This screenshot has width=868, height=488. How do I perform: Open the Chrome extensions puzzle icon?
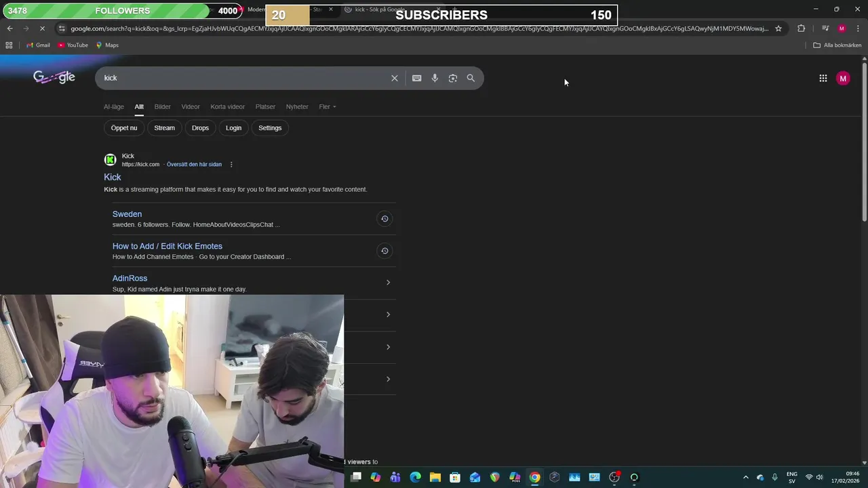tap(802, 28)
